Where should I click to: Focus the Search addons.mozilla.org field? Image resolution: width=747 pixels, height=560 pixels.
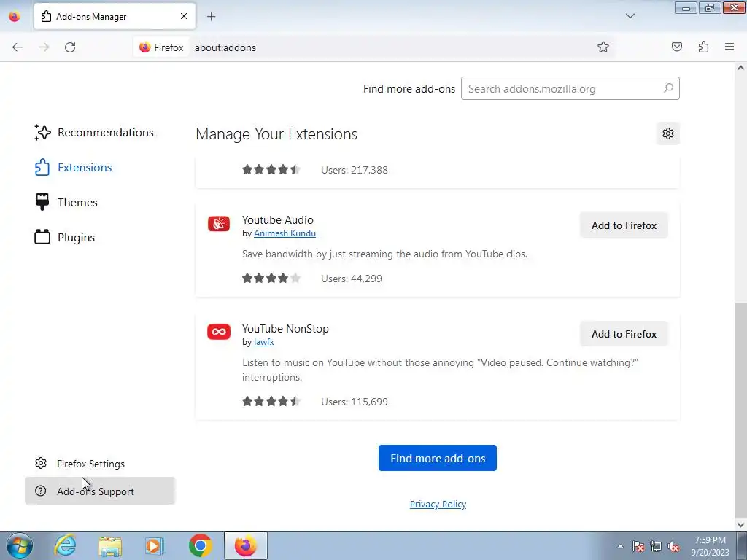(570, 88)
